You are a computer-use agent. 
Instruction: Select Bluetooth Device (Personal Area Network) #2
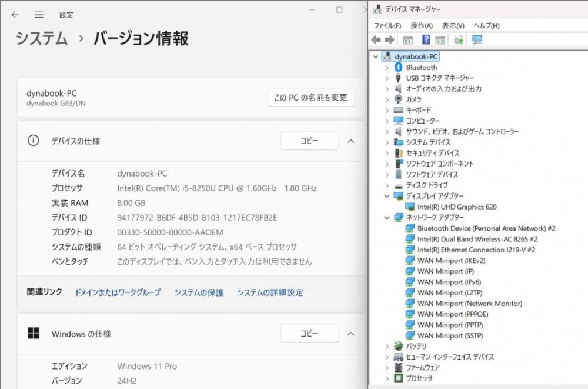pyautogui.click(x=486, y=228)
